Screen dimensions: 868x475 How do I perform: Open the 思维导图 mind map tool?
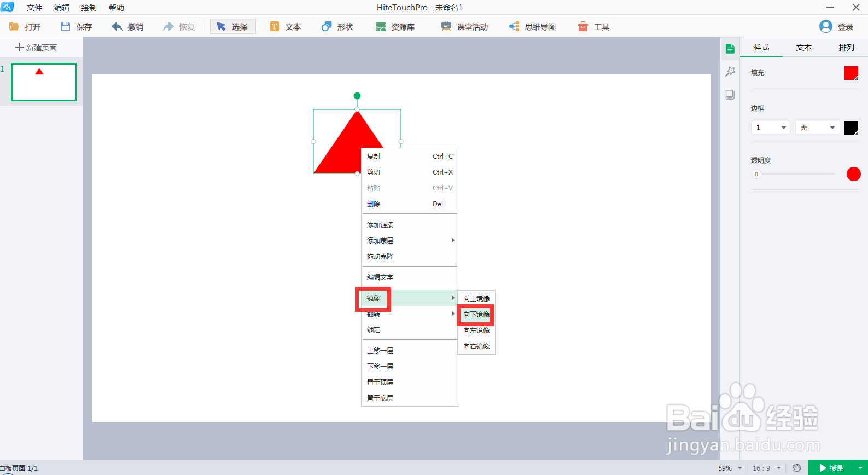click(532, 27)
